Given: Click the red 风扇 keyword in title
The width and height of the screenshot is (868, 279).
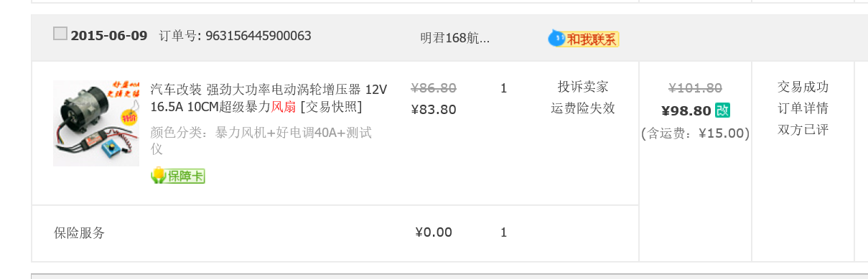Looking at the screenshot, I should point(284,108).
